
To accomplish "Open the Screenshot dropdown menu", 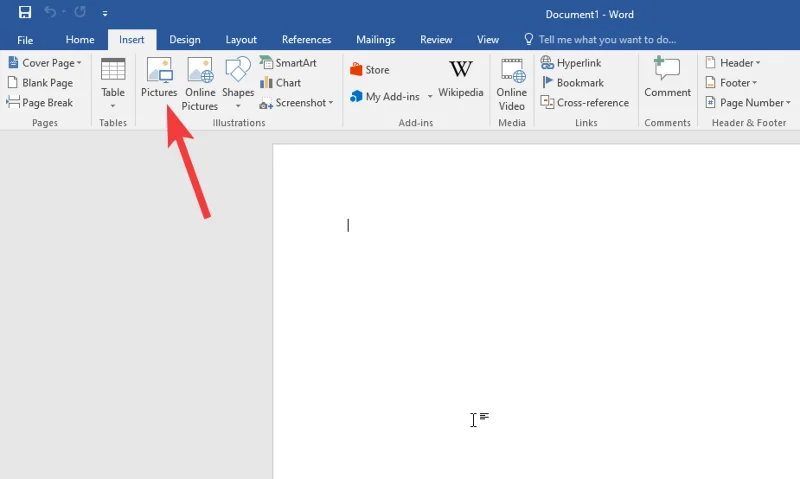I will click(297, 103).
